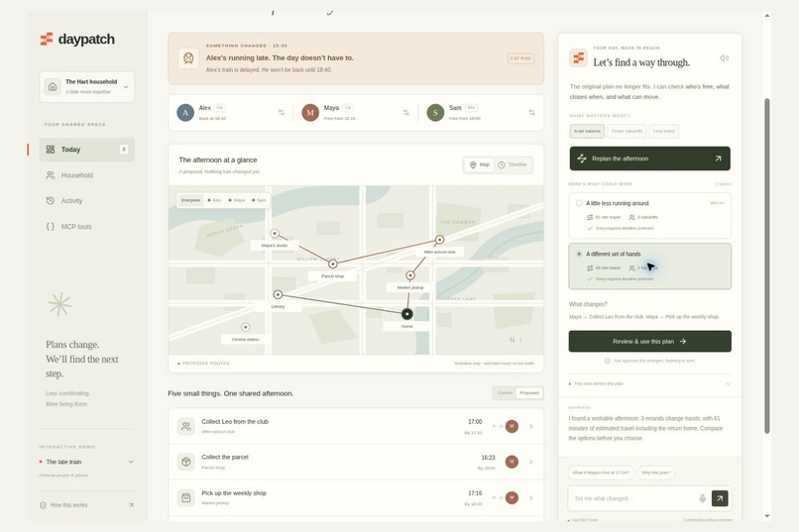Click the box icon for Collect the parcel

pos(186,462)
